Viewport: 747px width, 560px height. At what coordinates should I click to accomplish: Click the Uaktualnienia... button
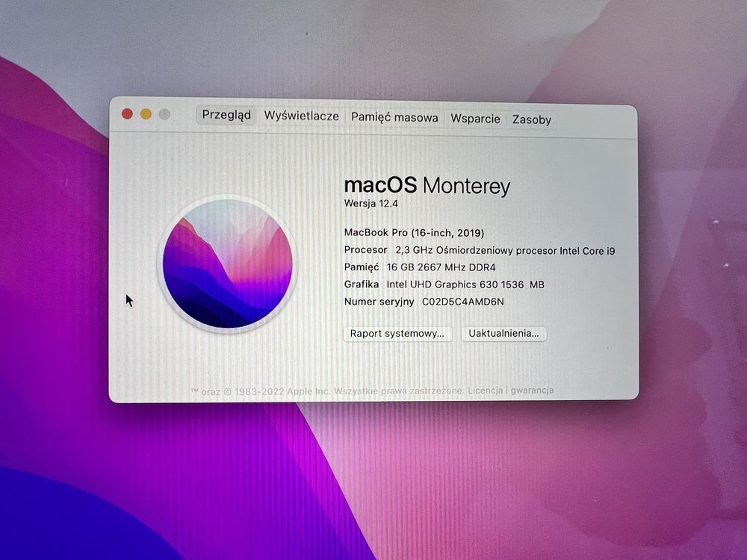[x=503, y=333]
